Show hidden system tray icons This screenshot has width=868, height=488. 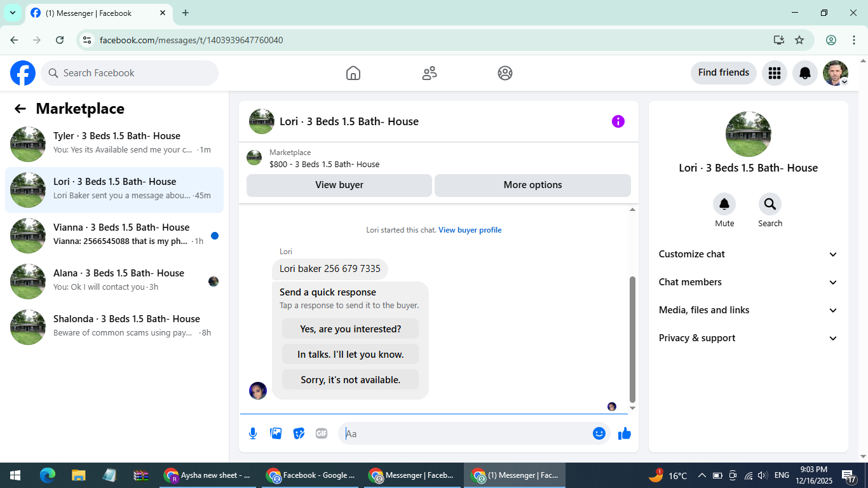[702, 475]
